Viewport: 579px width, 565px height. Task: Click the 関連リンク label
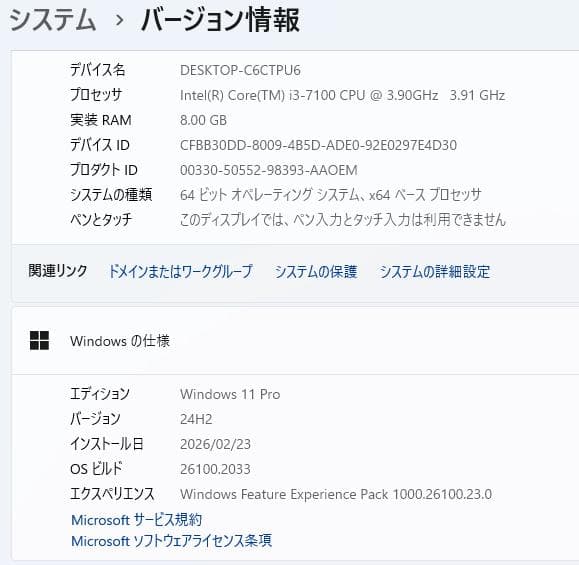tap(58, 271)
